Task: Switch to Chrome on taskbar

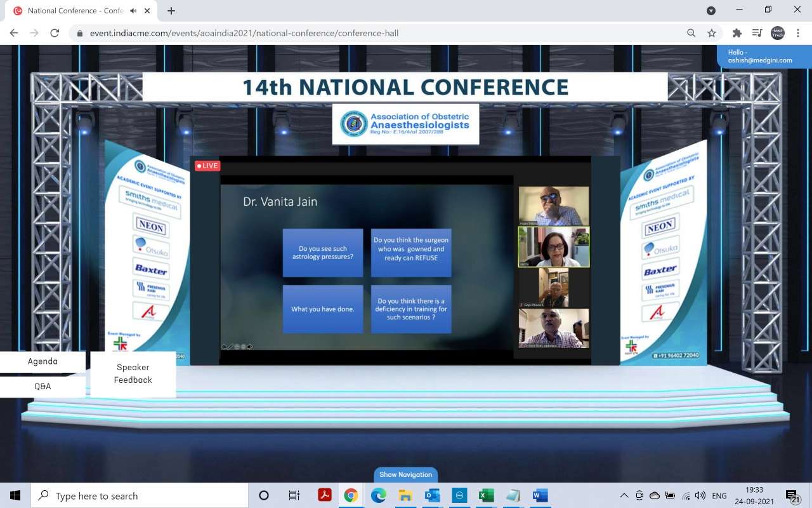Action: pos(351,495)
